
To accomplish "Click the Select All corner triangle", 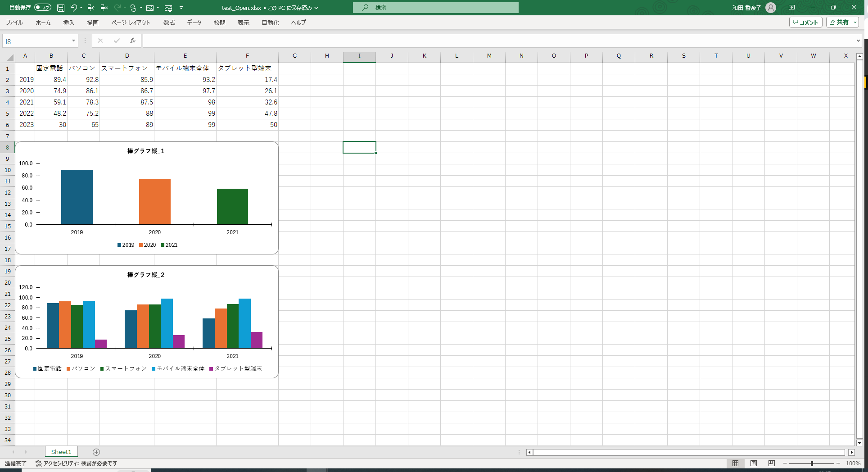I will pyautogui.click(x=9, y=57).
